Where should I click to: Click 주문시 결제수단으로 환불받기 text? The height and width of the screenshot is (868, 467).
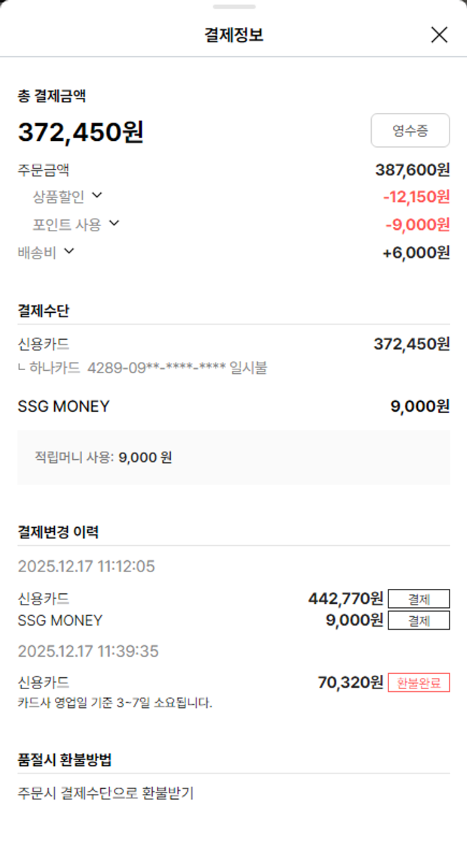(x=106, y=794)
